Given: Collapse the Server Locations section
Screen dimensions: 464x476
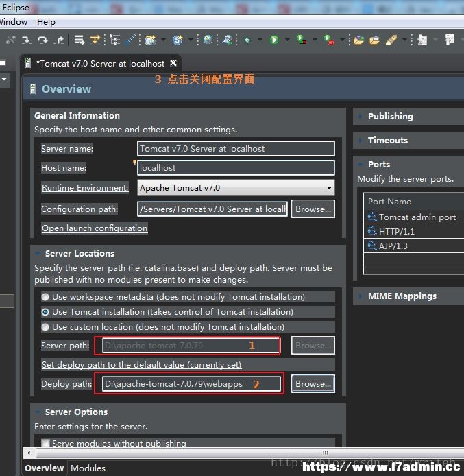Looking at the screenshot, I should 38,253.
